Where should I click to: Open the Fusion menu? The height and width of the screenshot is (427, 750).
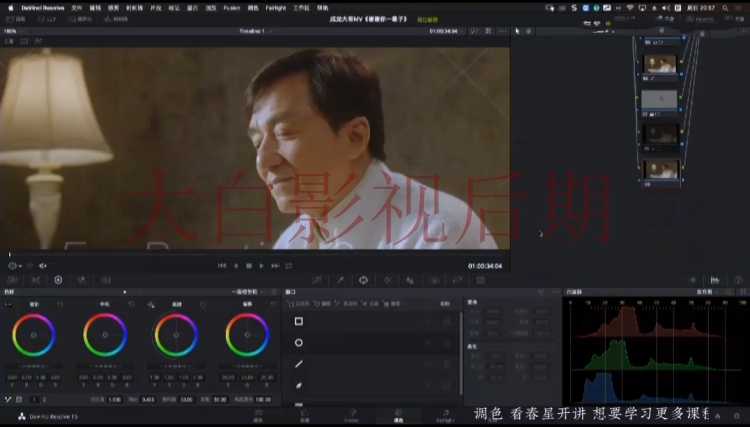(232, 8)
